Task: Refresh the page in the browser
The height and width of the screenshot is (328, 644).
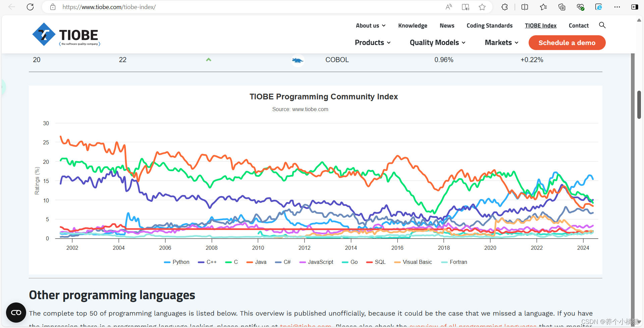Action: point(30,7)
